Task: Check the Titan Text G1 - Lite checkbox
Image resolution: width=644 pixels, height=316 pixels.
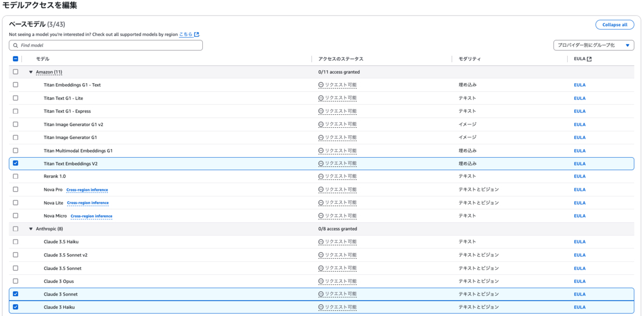Action: 15,98
